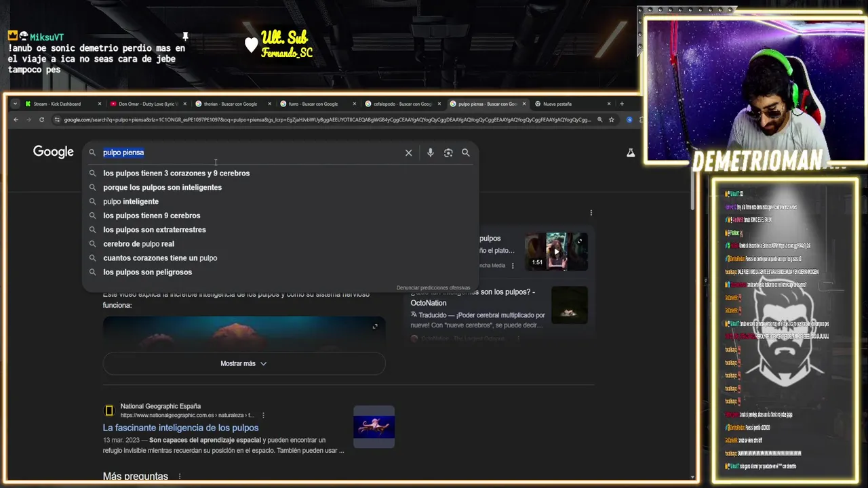This screenshot has width=868, height=488.
Task: Open a new browser tab with plus button
Action: 622,104
